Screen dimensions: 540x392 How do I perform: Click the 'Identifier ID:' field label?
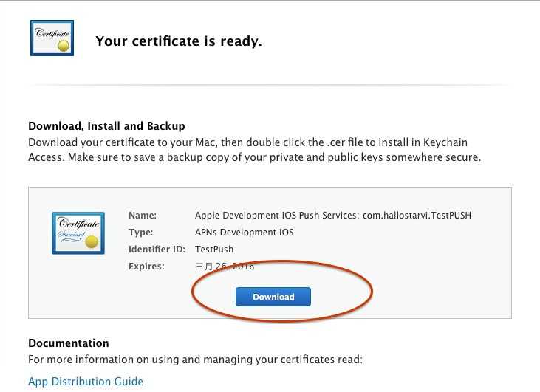157,250
